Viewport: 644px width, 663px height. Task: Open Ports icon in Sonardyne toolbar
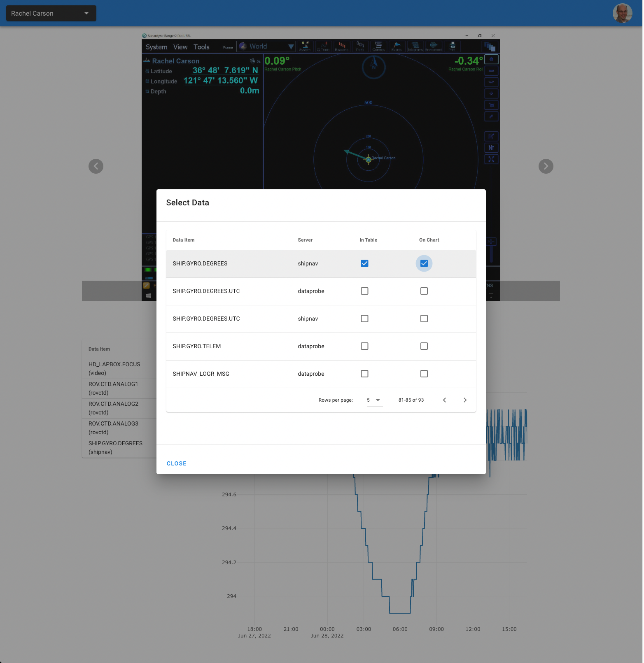point(360,46)
